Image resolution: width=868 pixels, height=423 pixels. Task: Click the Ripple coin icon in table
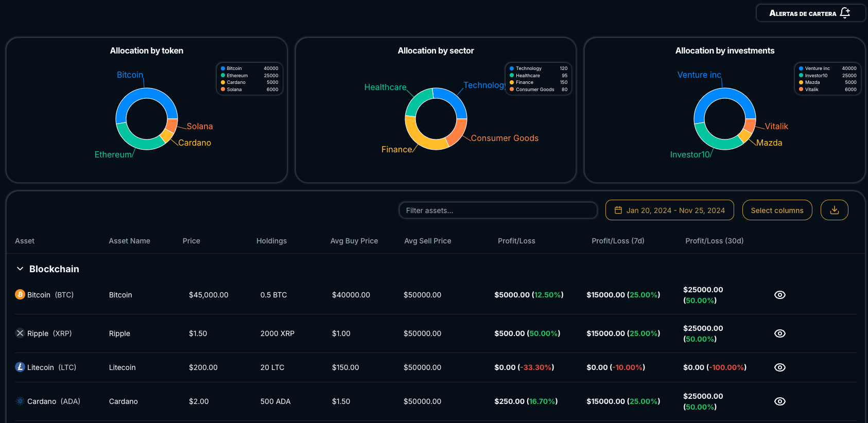(20, 333)
